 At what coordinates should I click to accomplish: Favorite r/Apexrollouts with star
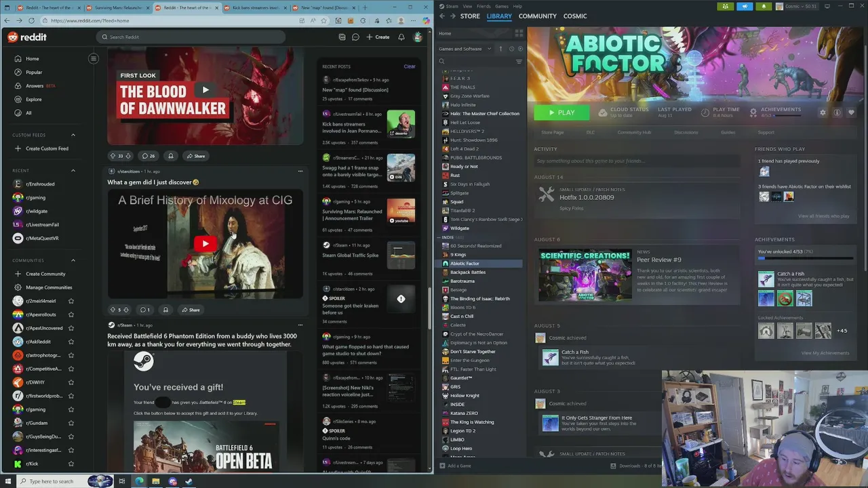[x=71, y=314]
